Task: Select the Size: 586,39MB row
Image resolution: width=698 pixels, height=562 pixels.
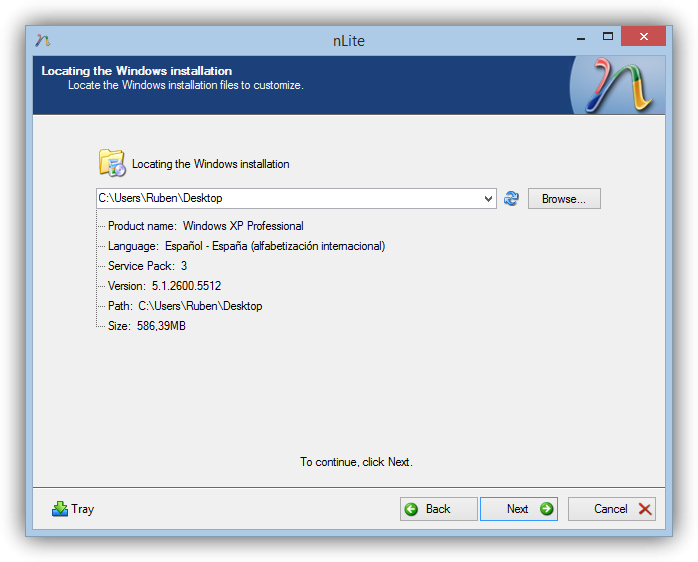Action: 147,326
